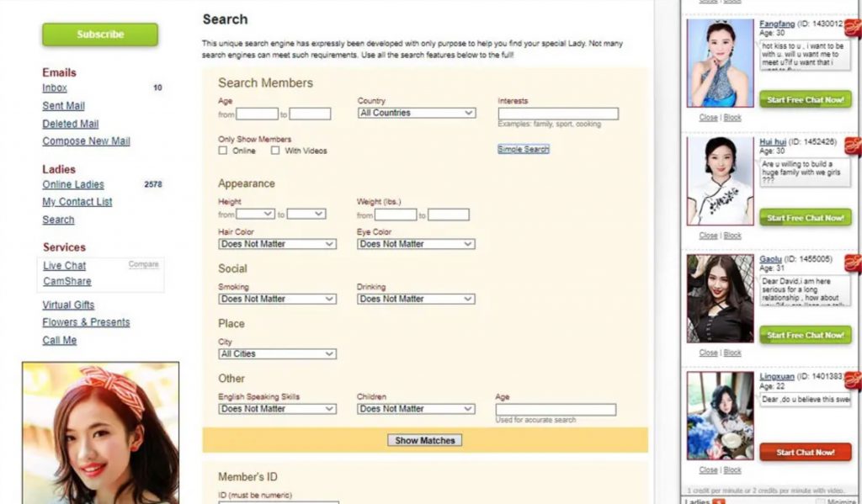Viewport: 862px width, 504px height.
Task: Expand the Hair Color dropdown
Action: pos(277,244)
